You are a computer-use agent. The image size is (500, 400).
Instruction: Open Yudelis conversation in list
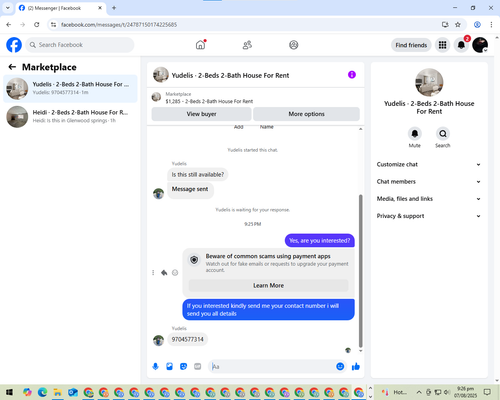tap(70, 88)
